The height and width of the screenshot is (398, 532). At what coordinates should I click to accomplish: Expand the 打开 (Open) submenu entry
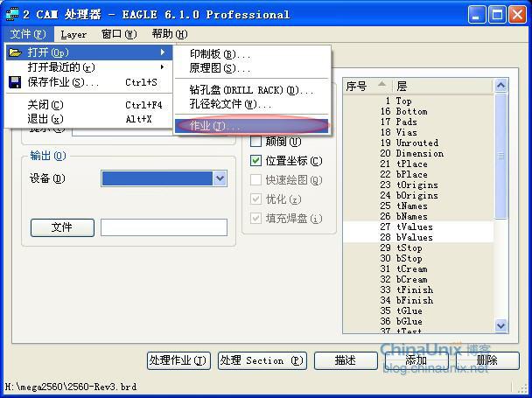pyautogui.click(x=89, y=52)
